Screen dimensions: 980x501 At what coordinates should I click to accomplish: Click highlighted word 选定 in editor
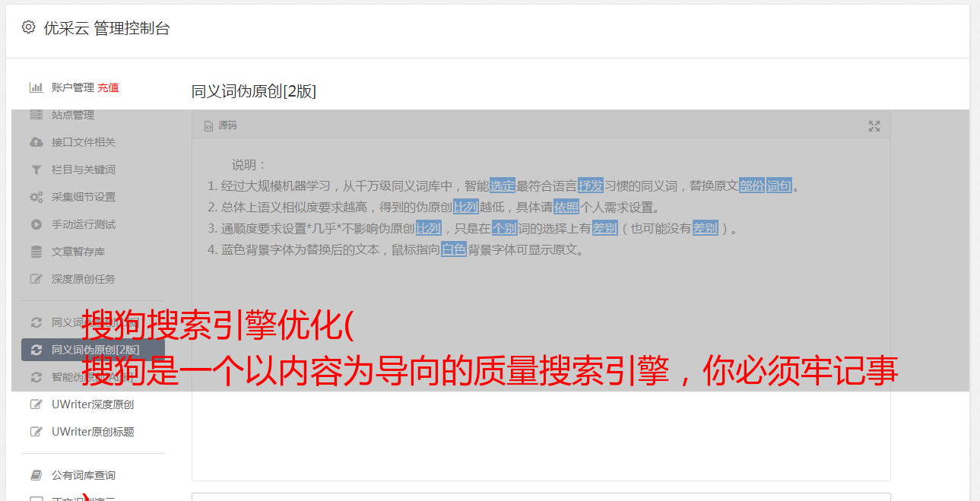(x=503, y=185)
